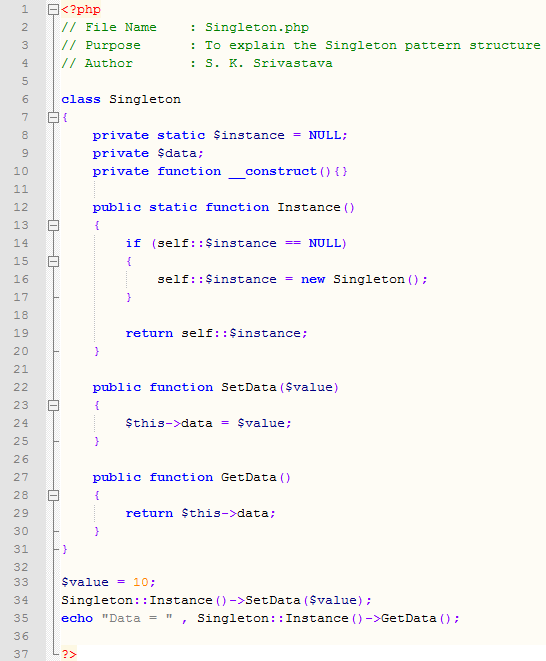Click author name 'S. K. Srivastava'
The image size is (546, 661).
click(269, 63)
